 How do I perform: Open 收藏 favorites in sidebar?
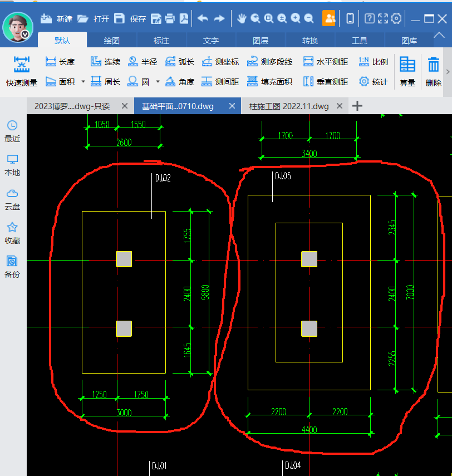(x=12, y=233)
